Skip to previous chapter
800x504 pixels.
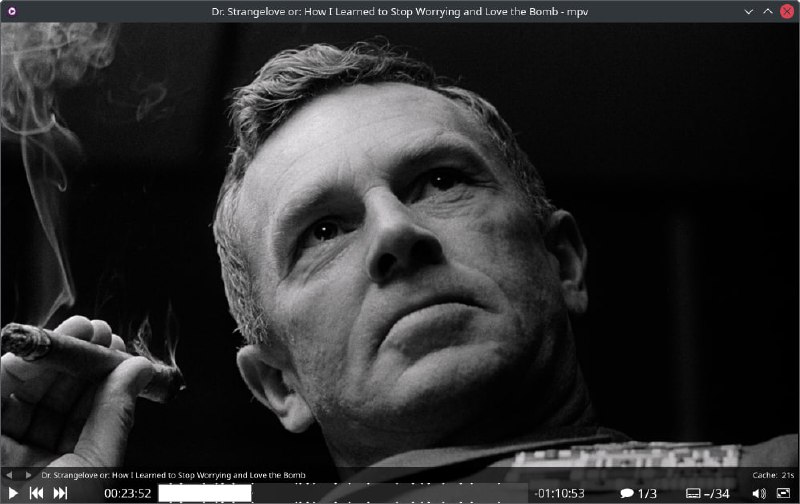coord(36,493)
